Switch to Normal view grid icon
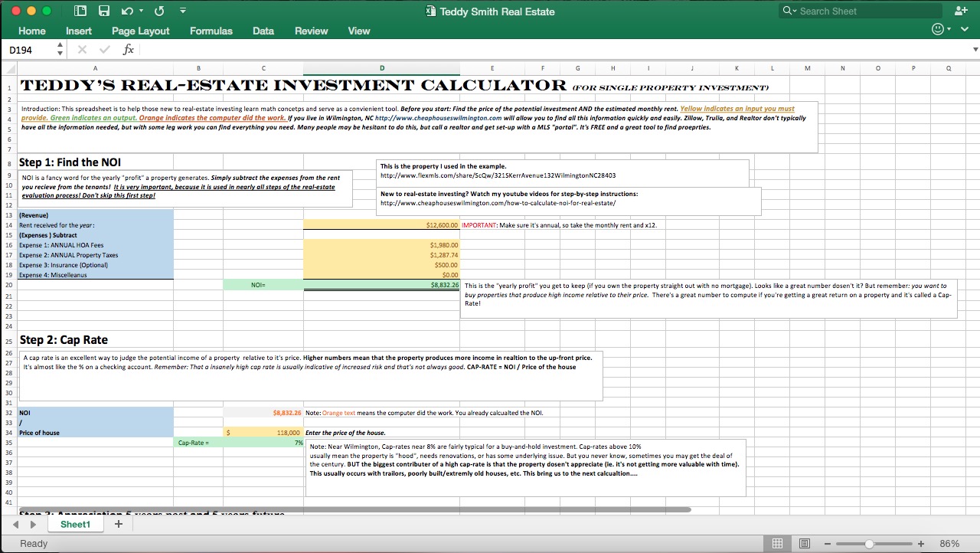980x553 pixels. tap(778, 543)
